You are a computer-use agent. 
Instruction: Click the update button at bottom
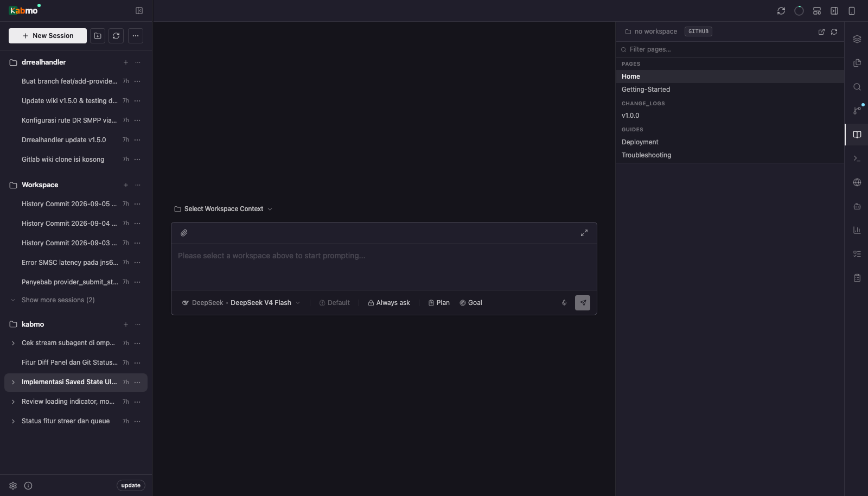[x=131, y=486]
